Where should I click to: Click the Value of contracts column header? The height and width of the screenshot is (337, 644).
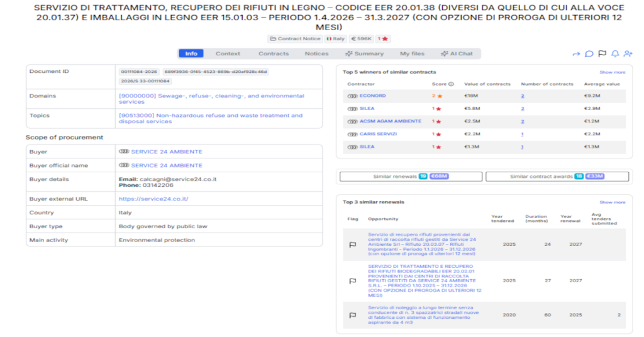(487, 84)
